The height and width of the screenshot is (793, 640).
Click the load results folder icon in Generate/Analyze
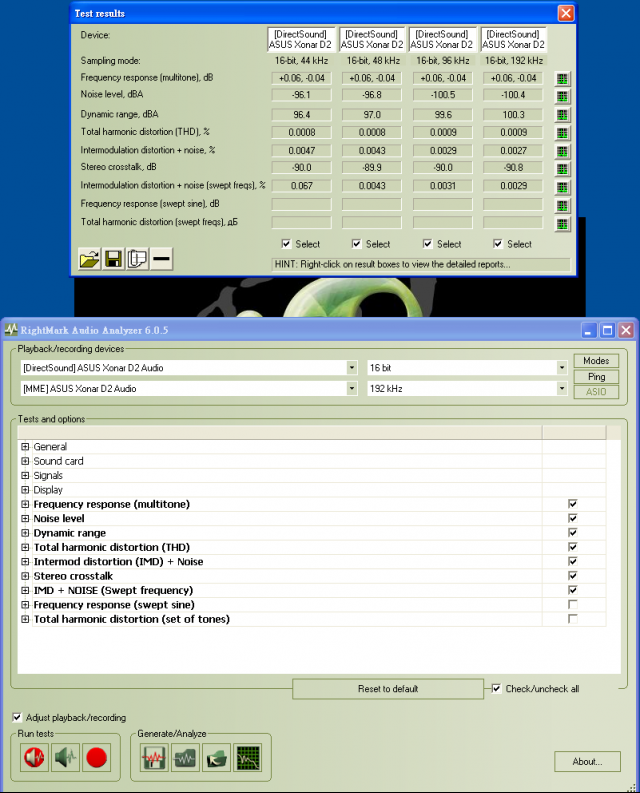point(217,757)
